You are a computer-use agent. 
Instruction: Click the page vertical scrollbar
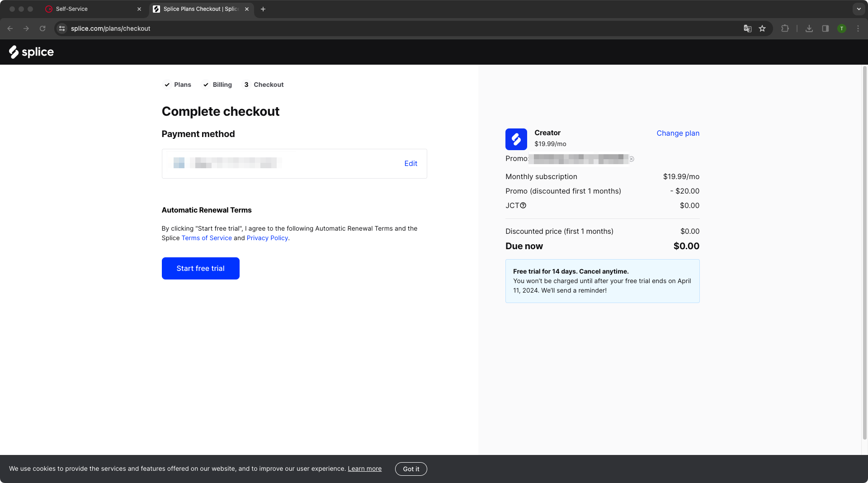pos(864,253)
